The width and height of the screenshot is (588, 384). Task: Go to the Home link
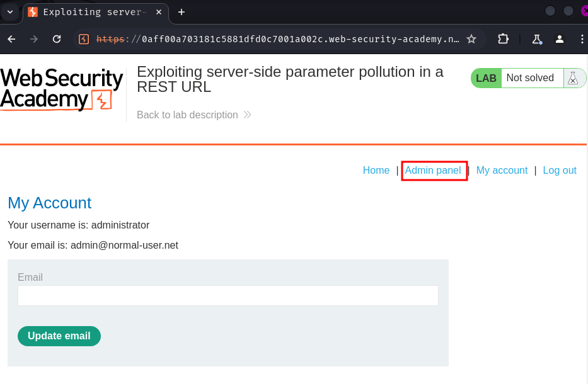pos(376,171)
